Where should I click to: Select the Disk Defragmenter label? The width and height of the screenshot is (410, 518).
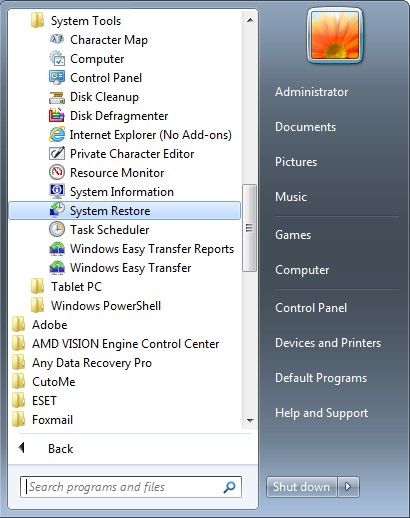119,116
